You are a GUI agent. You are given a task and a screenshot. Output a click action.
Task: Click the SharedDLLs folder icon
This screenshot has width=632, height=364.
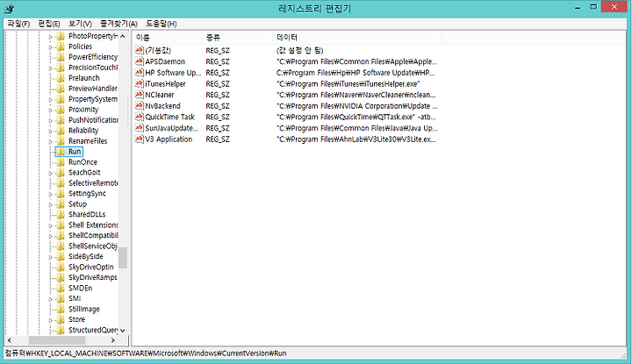tap(61, 214)
